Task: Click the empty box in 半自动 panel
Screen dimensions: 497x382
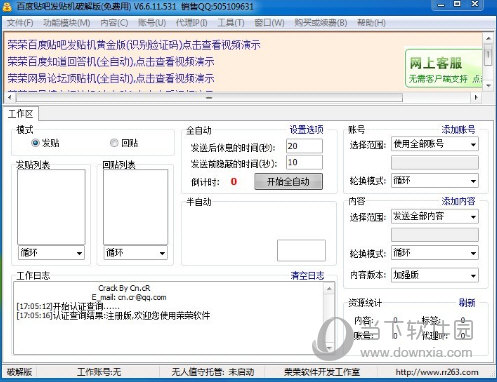Action: [301, 250]
